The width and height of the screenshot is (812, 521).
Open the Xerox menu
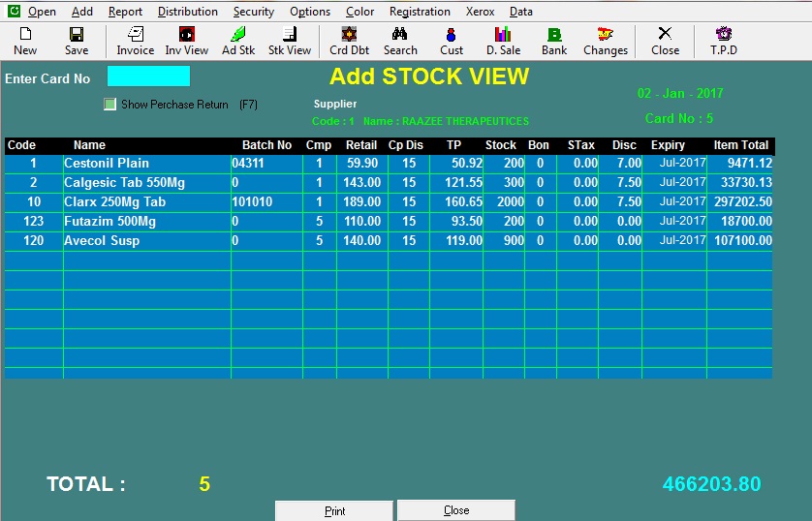[480, 12]
